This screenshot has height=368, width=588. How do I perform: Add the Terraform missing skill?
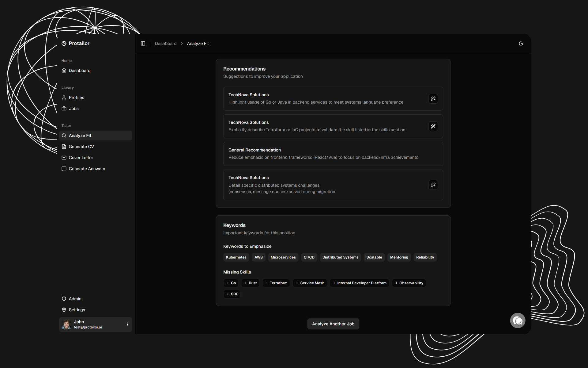click(x=276, y=283)
